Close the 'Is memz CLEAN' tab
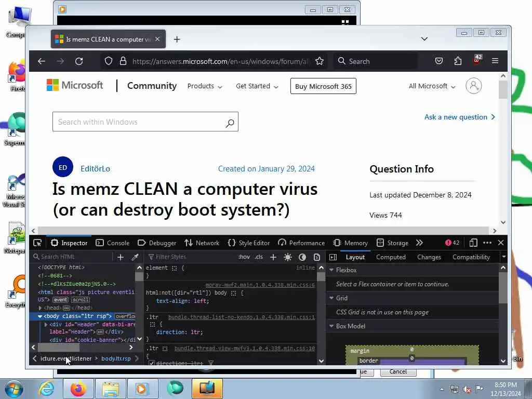The height and width of the screenshot is (399, 532). coord(157,39)
